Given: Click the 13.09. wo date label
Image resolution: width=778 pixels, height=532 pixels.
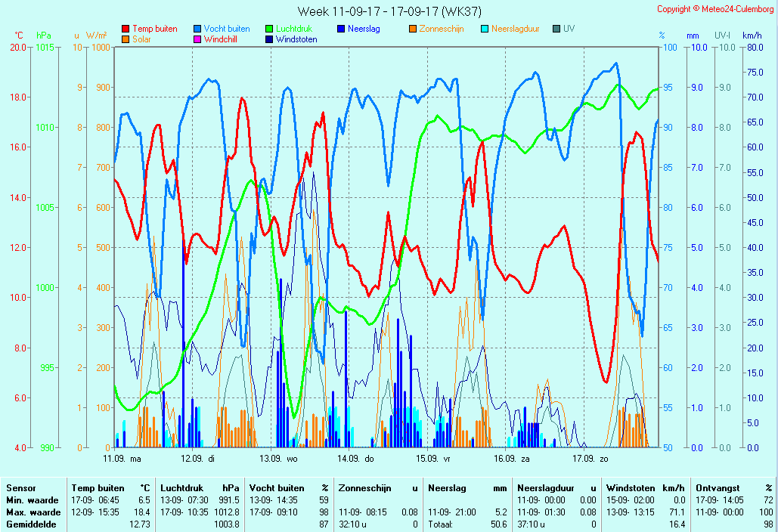Looking at the screenshot, I should point(278,458).
